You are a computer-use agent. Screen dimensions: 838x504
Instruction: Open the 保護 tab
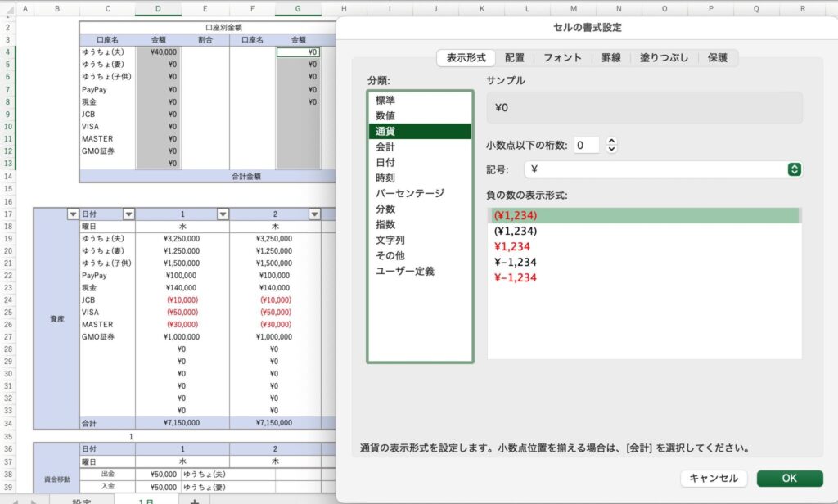click(717, 58)
